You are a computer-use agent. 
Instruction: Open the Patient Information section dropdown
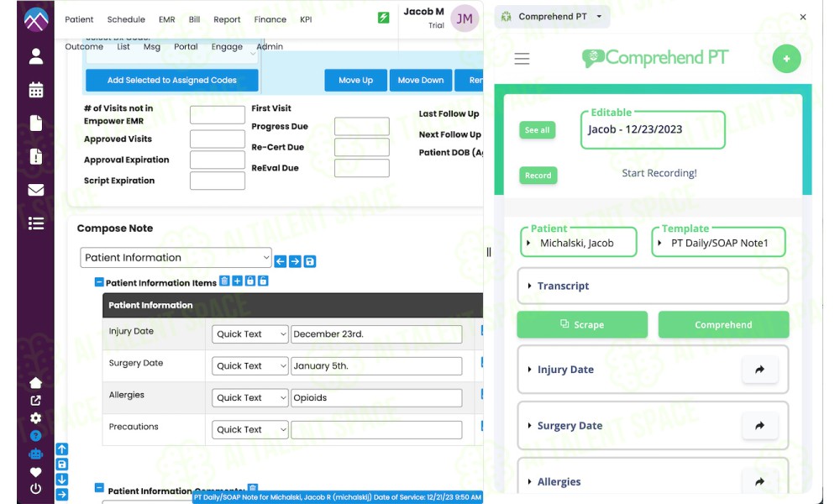[x=176, y=258]
